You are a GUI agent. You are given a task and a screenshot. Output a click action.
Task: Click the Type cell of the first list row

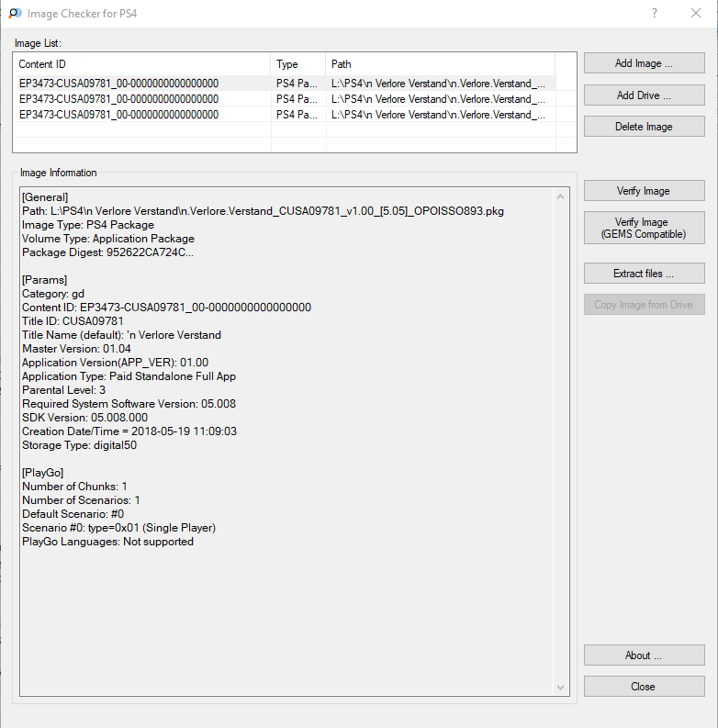(297, 84)
